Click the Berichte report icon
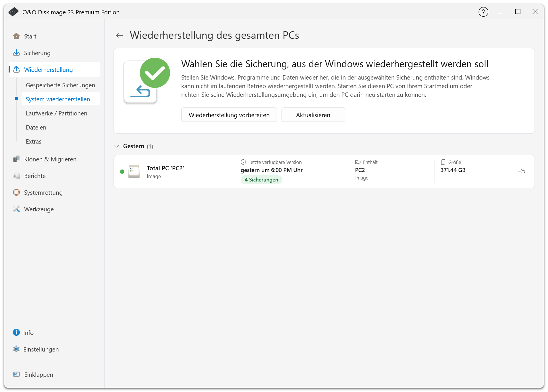This screenshot has width=548, height=392. click(x=16, y=176)
